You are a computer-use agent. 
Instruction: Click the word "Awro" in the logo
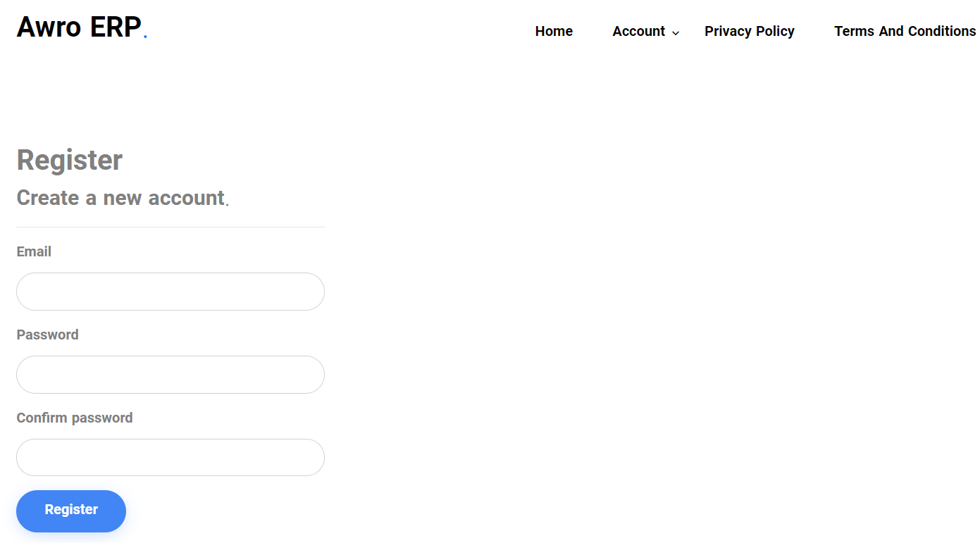click(x=49, y=27)
